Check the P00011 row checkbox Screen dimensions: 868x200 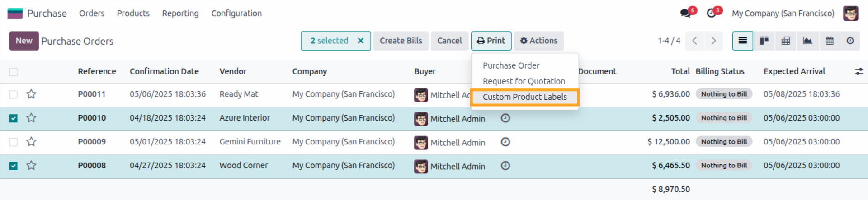click(14, 94)
